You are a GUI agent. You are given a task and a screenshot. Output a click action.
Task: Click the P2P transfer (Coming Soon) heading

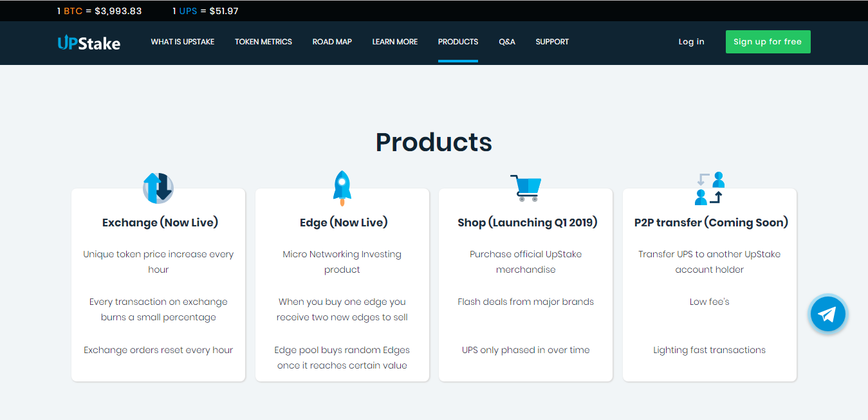point(711,223)
